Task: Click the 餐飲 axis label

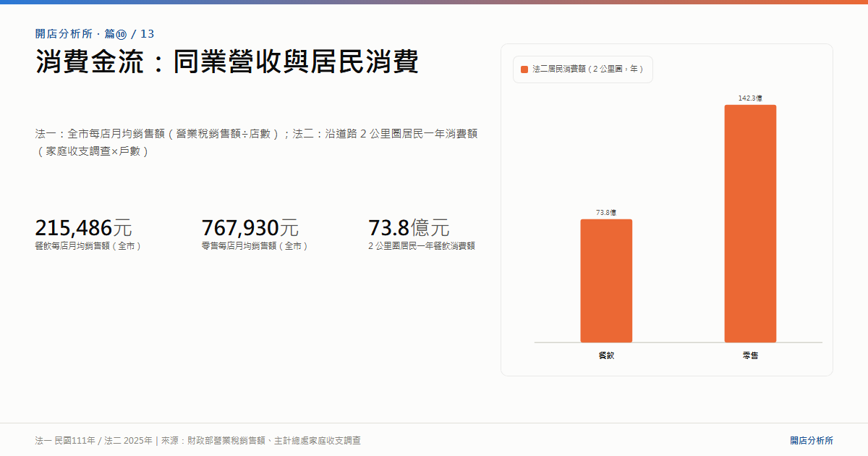Action: tap(606, 356)
